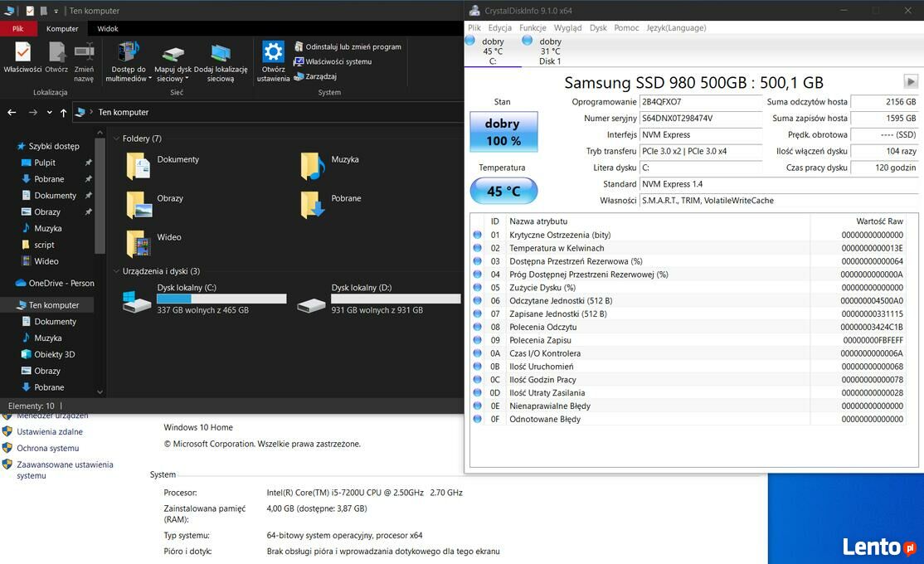This screenshot has width=924, height=564.
Task: Click D: drive usage bar
Action: 396,299
